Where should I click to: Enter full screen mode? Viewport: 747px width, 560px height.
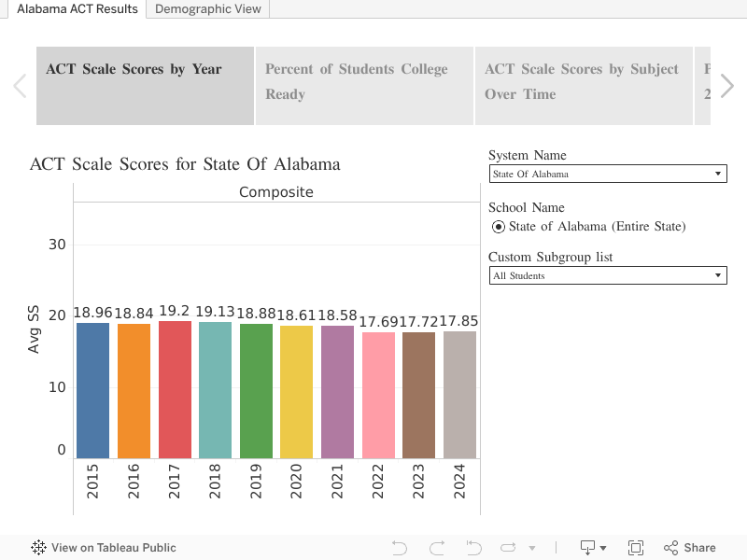point(636,548)
